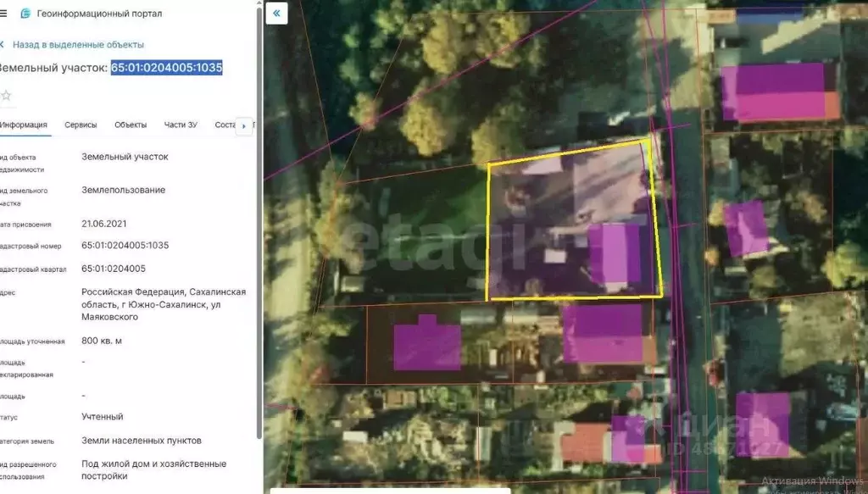Collapse the side panel with double-chevron button
The height and width of the screenshot is (494, 868).
point(276,13)
